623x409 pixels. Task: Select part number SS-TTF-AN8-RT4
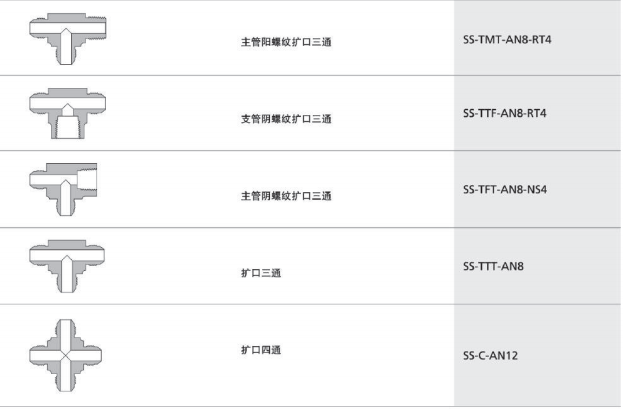coord(505,114)
